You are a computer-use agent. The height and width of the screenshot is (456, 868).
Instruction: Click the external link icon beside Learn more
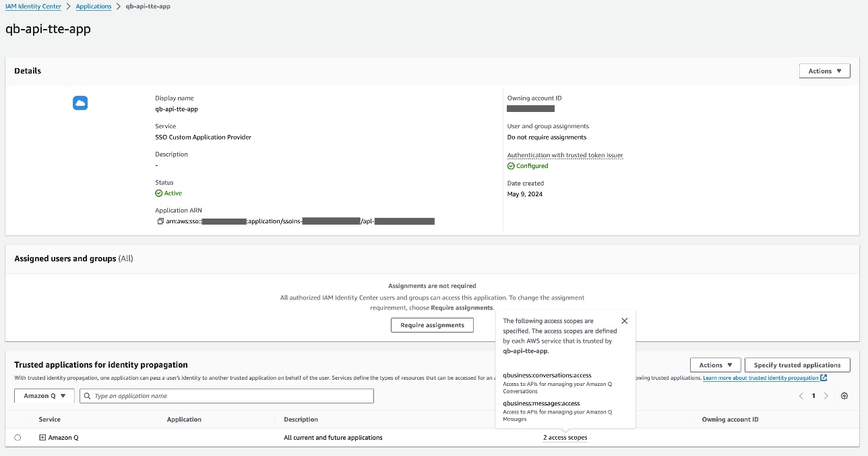coord(824,378)
